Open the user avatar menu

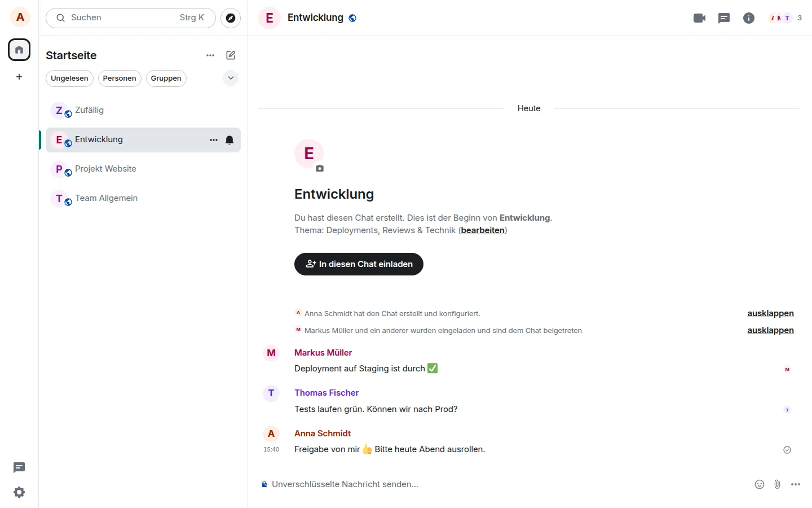20,17
